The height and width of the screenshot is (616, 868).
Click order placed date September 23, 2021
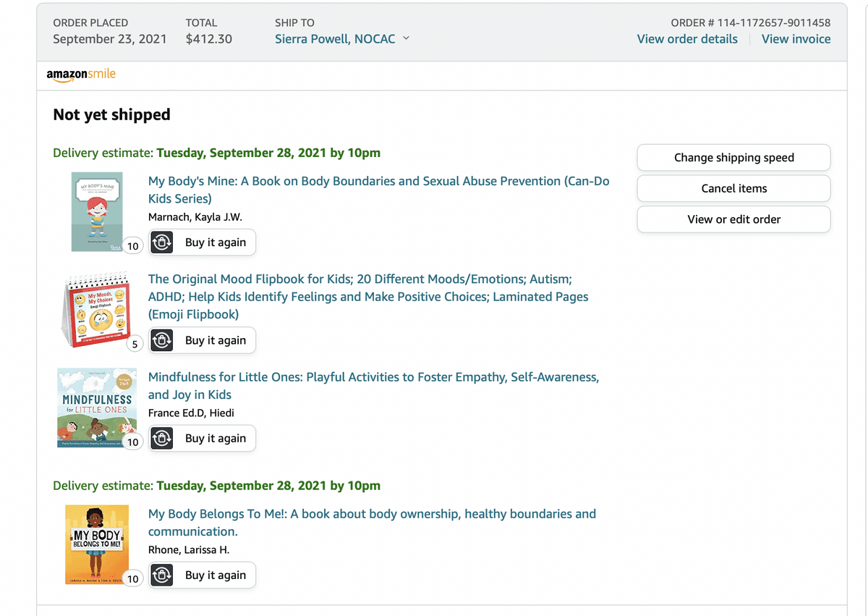[x=110, y=39]
